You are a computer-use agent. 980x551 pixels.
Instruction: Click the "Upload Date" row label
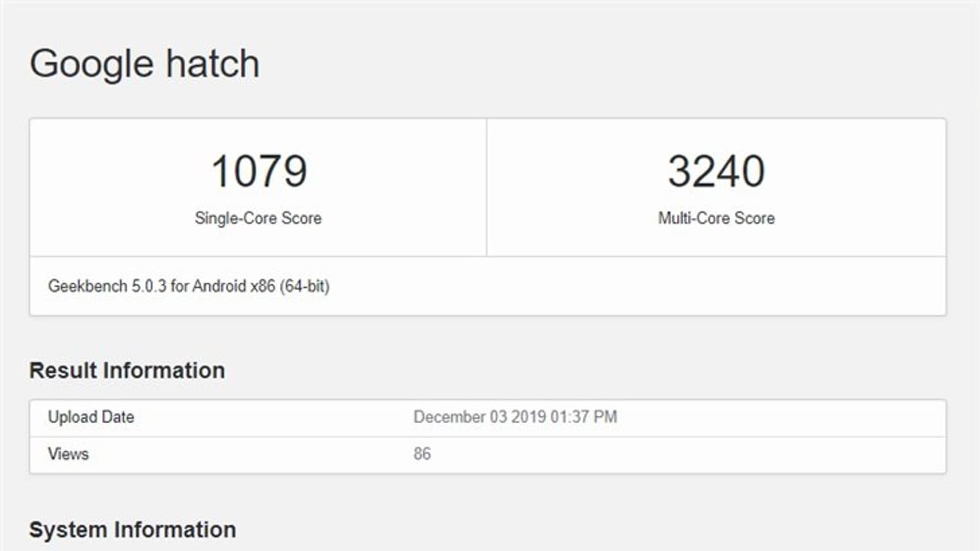(x=91, y=417)
